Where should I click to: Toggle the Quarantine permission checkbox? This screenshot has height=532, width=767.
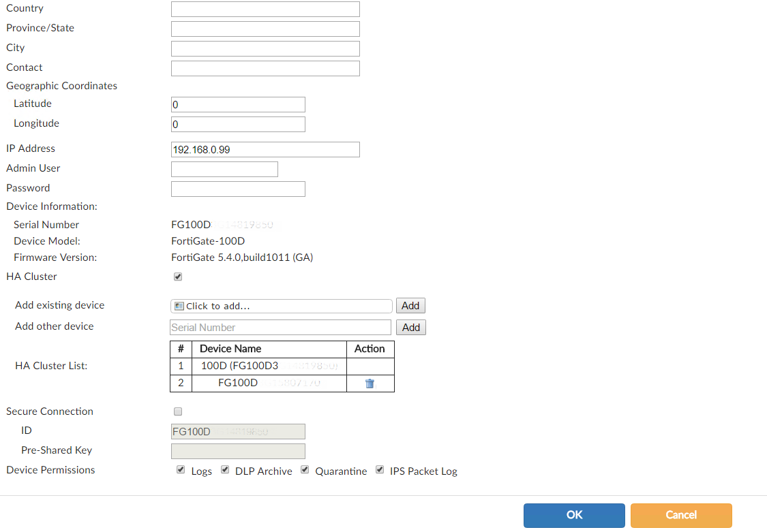(x=305, y=470)
